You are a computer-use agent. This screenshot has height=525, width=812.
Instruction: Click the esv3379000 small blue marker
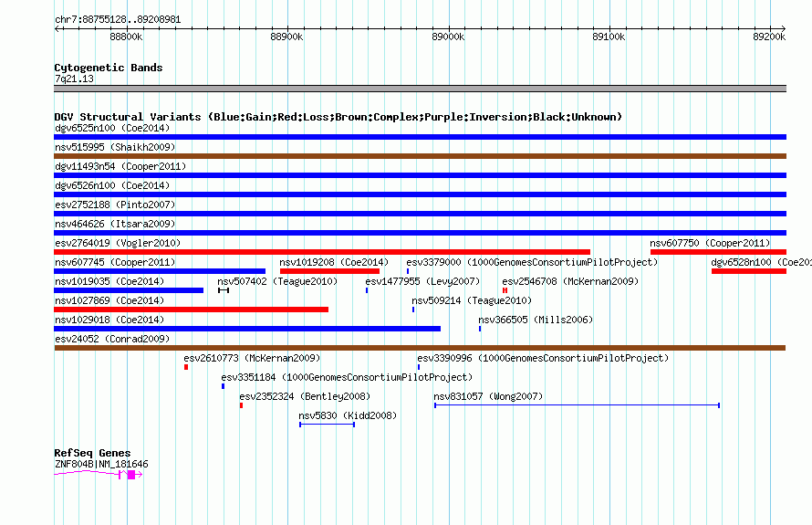point(408,271)
